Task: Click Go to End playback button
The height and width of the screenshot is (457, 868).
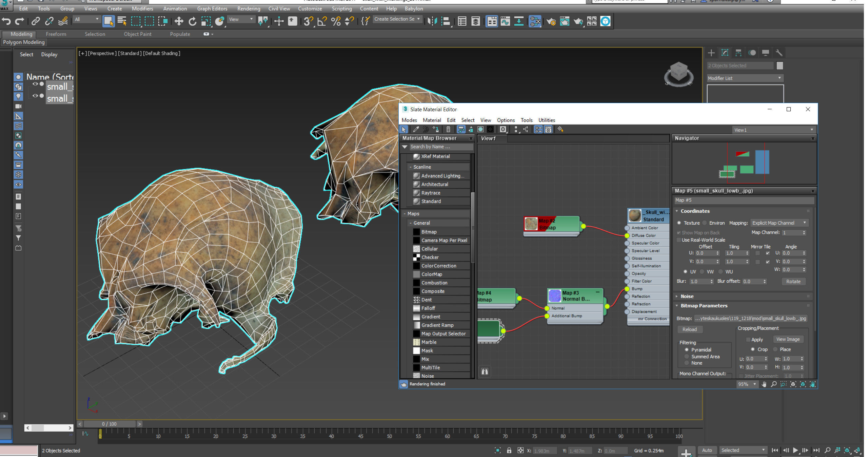Action: [816, 450]
